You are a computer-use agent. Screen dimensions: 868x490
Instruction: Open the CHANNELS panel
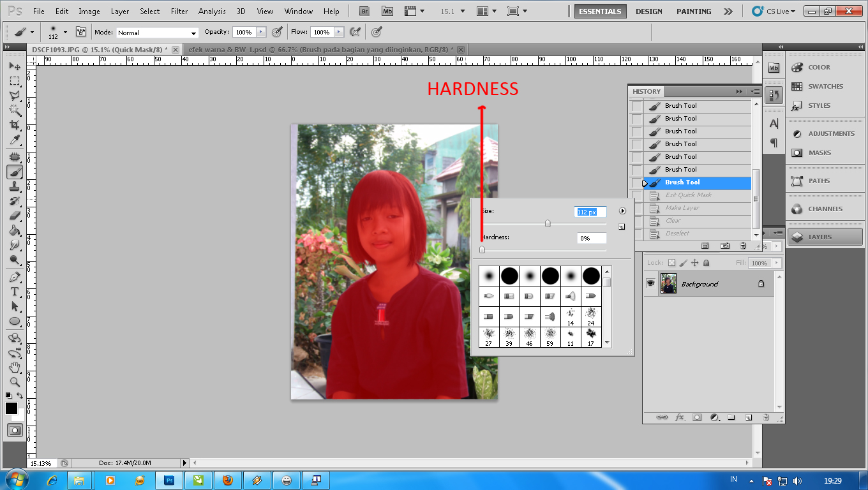click(825, 209)
